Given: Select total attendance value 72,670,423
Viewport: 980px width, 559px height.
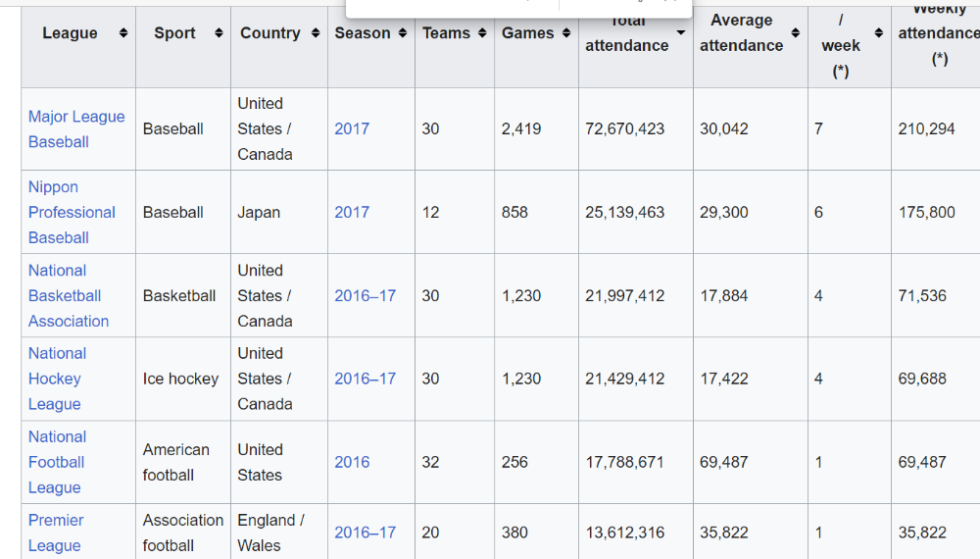Looking at the screenshot, I should 625,128.
